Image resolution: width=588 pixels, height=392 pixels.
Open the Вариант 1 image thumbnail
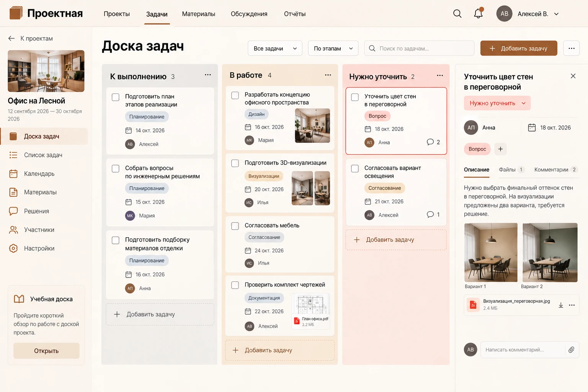491,252
